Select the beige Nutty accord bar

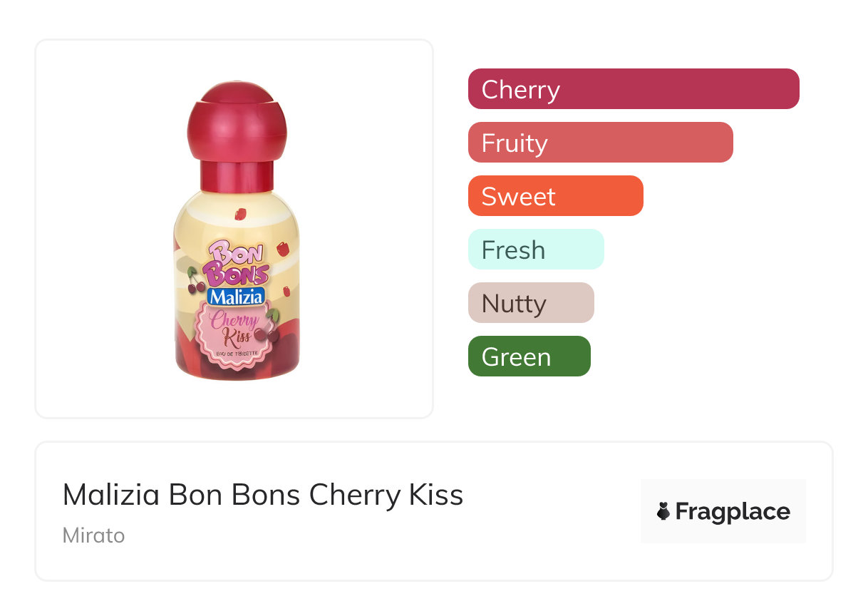pyautogui.click(x=530, y=303)
